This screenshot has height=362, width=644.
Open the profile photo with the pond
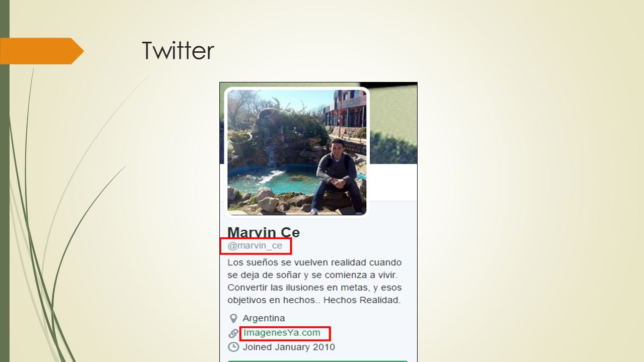297,152
